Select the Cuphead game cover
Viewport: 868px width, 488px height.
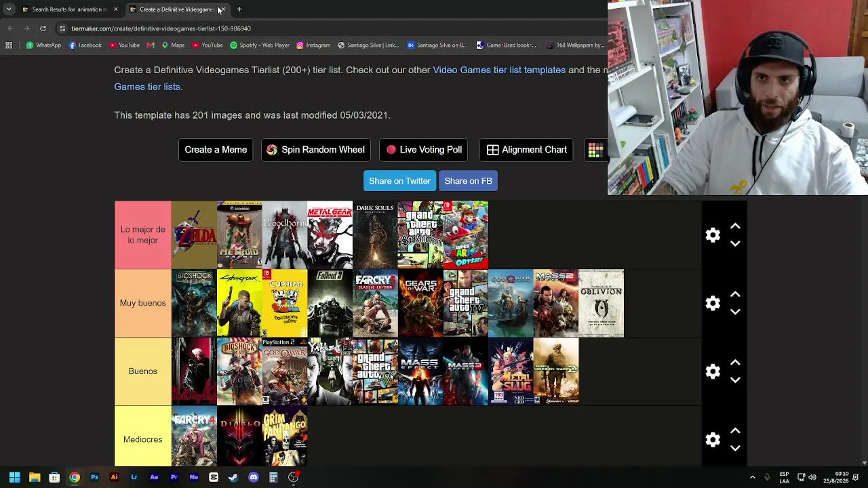coord(285,303)
